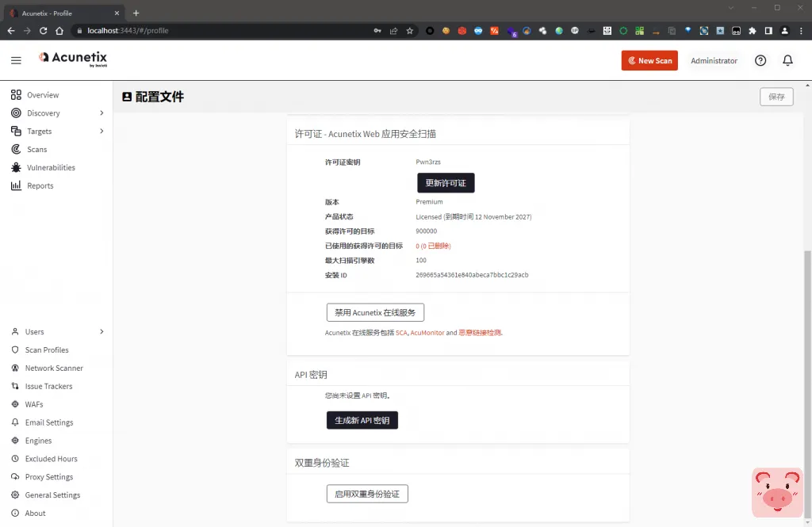Click the Scans spiral icon

(x=16, y=149)
